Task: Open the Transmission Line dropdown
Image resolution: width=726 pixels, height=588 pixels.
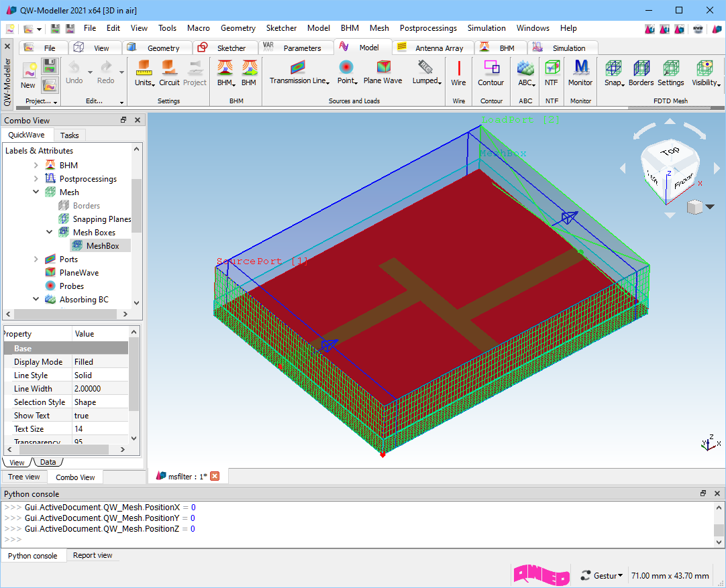Action: click(299, 81)
